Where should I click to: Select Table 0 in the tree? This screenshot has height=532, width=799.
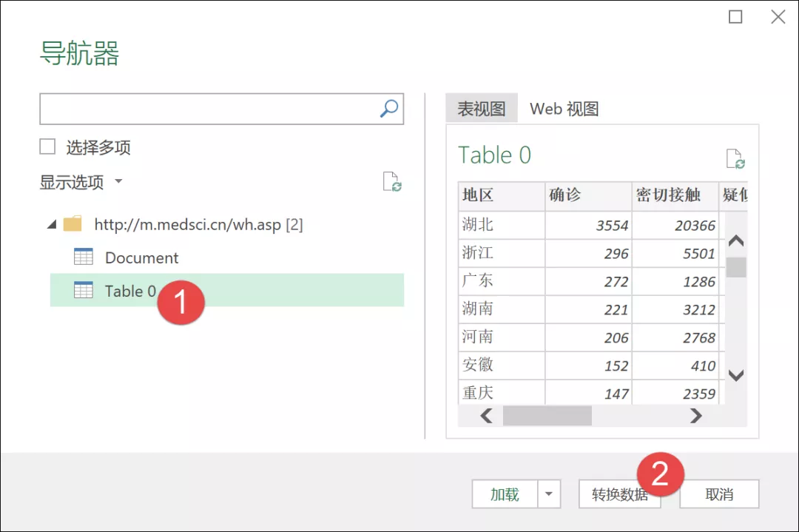(x=227, y=290)
